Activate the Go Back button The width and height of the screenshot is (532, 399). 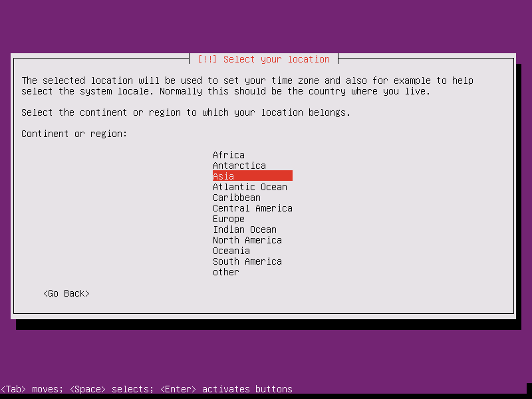click(x=66, y=293)
